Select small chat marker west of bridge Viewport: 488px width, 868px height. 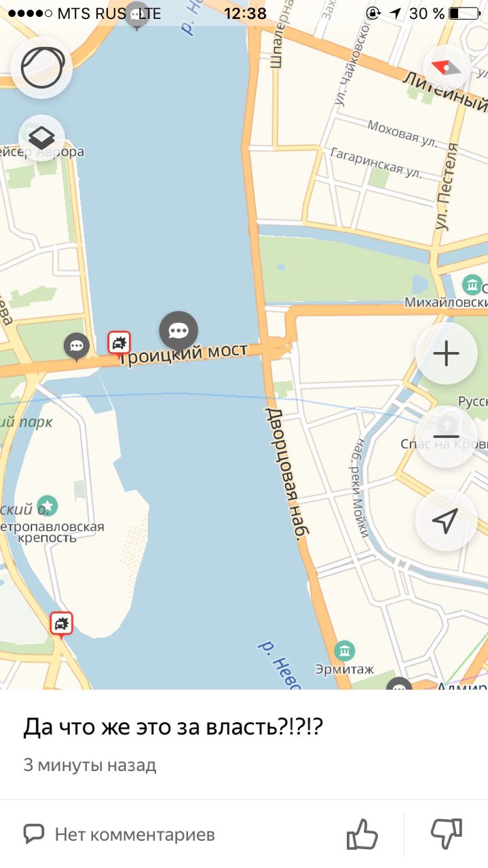pyautogui.click(x=77, y=347)
